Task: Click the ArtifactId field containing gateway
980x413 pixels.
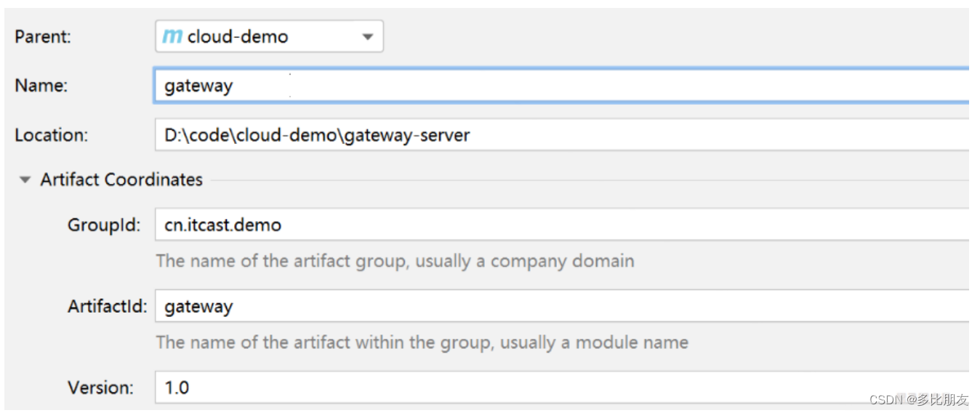Action: [x=562, y=306]
